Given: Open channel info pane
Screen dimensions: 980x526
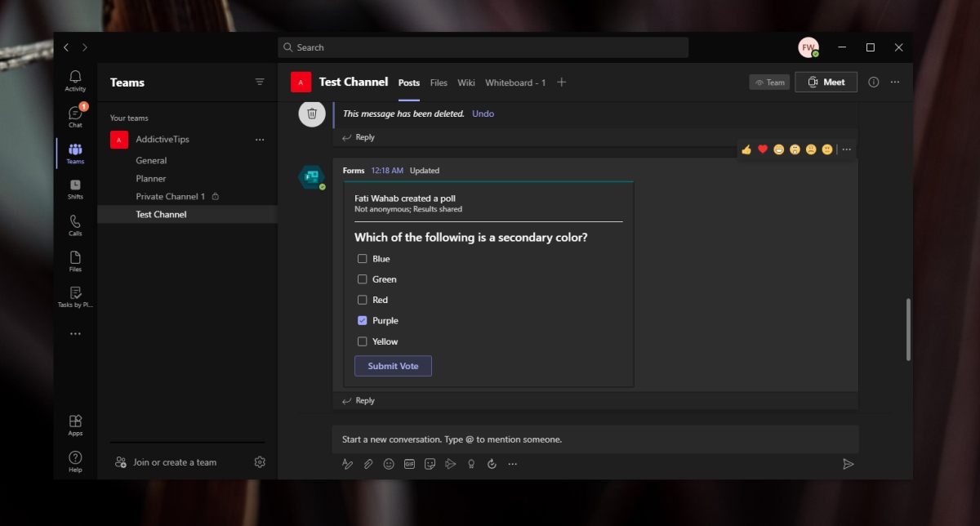Looking at the screenshot, I should [x=874, y=82].
